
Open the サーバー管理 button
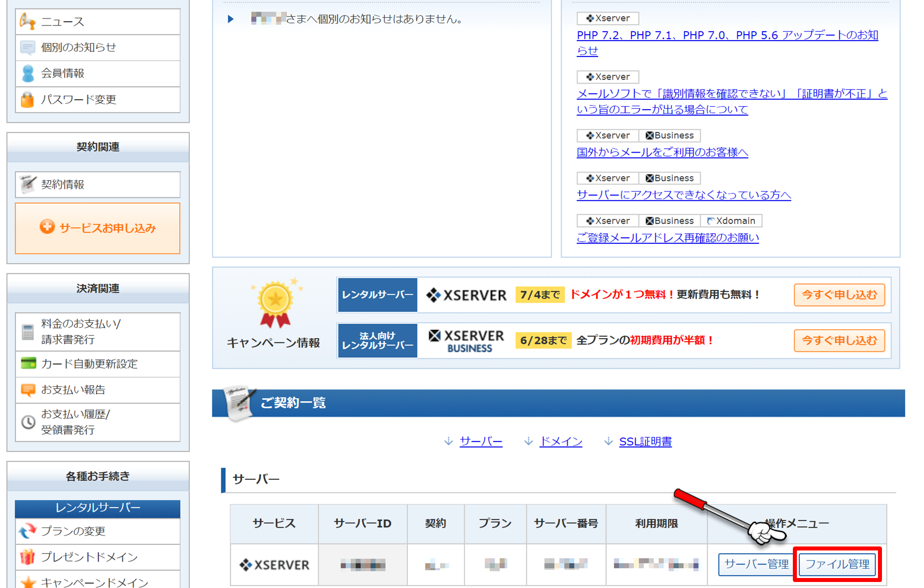[756, 564]
